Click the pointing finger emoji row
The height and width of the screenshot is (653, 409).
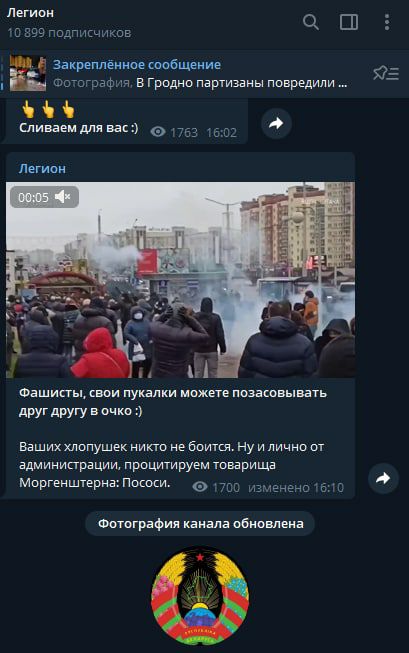pyautogui.click(x=48, y=109)
